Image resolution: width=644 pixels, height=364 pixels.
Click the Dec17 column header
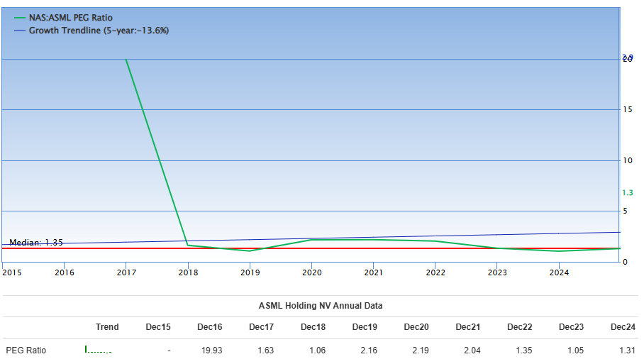click(x=261, y=327)
